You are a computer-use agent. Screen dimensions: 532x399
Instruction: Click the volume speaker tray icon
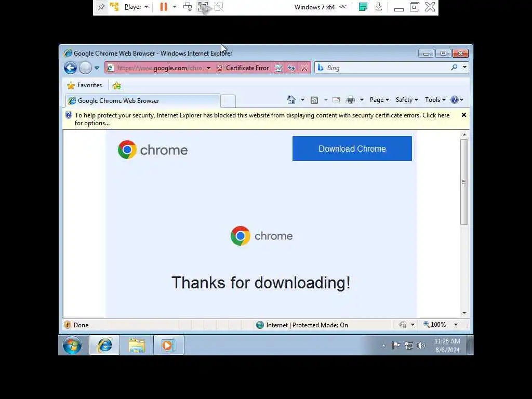click(421, 345)
